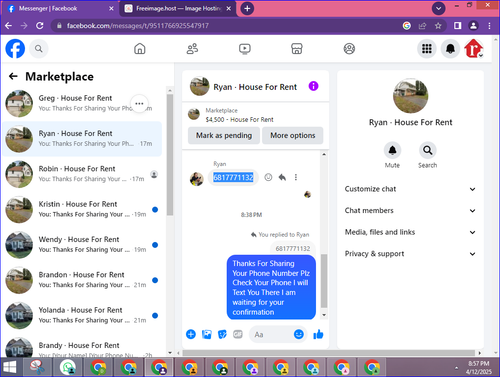Click the highlighted number 6817771132
The image size is (500, 377).
pyautogui.click(x=233, y=177)
